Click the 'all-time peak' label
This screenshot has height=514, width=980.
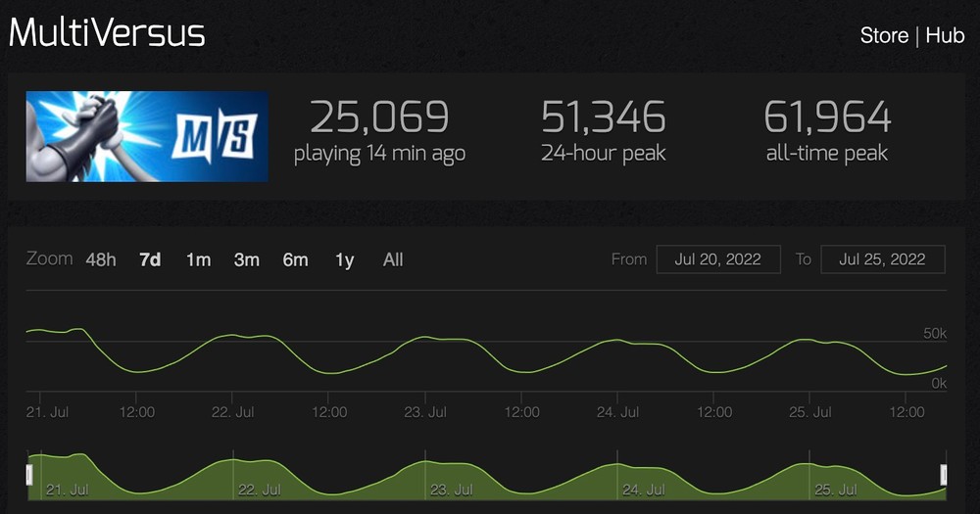pos(827,154)
